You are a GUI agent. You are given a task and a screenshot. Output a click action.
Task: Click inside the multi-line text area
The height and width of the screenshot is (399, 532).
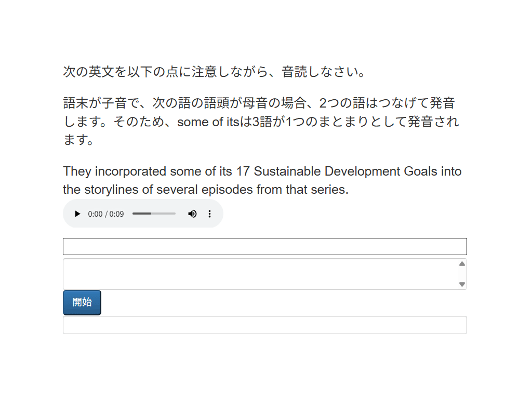pos(260,274)
